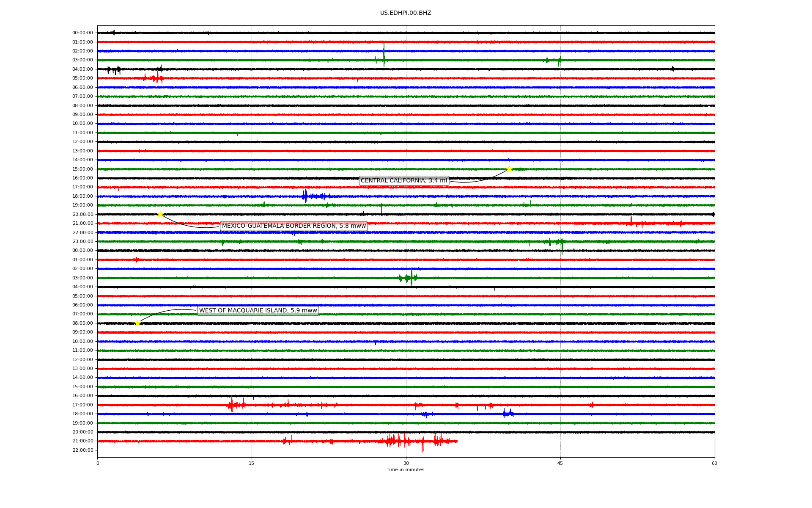
Task: Click the blue burst on 18:00:00 trace near minute 20
Action: tap(305, 196)
